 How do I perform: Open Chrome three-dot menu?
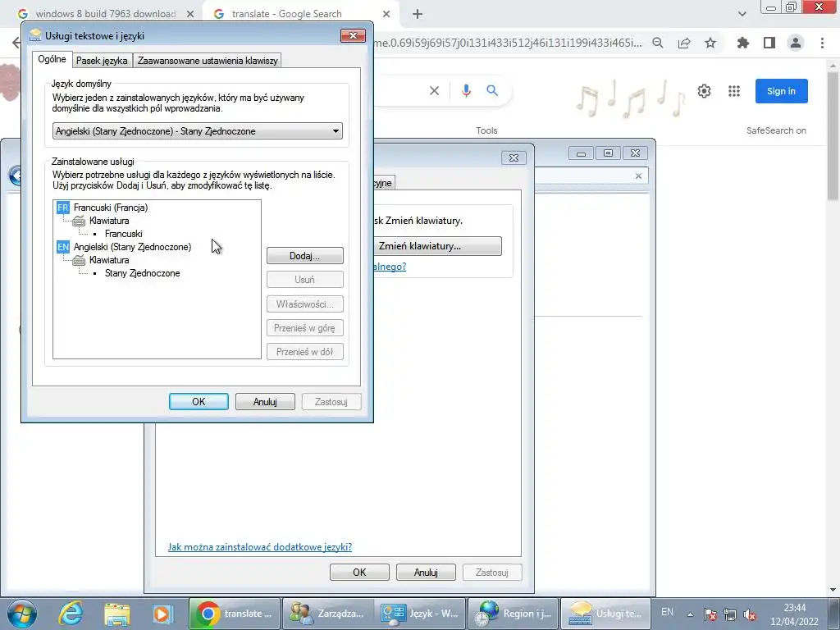pyautogui.click(x=822, y=43)
